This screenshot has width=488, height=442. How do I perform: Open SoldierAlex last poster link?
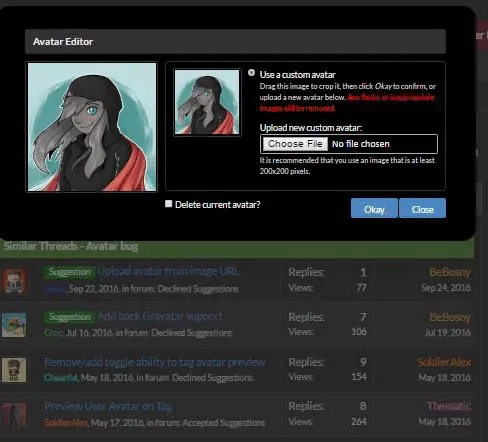tap(444, 362)
